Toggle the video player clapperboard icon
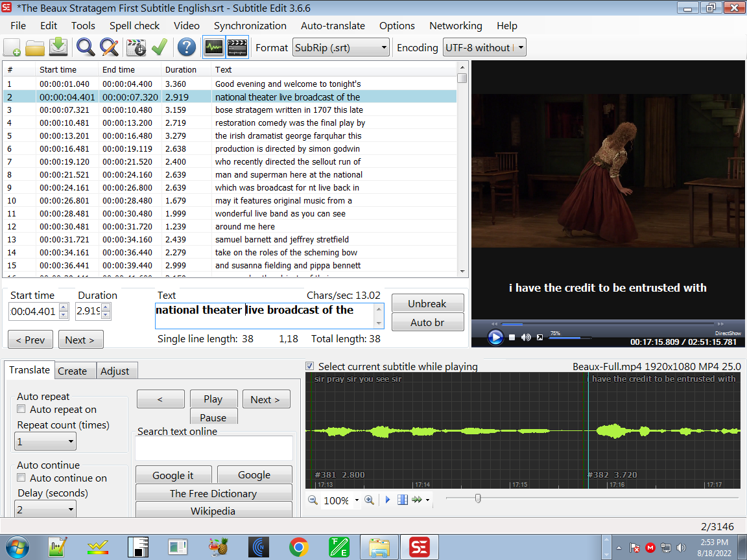Screen dimensions: 747x560 [237, 47]
